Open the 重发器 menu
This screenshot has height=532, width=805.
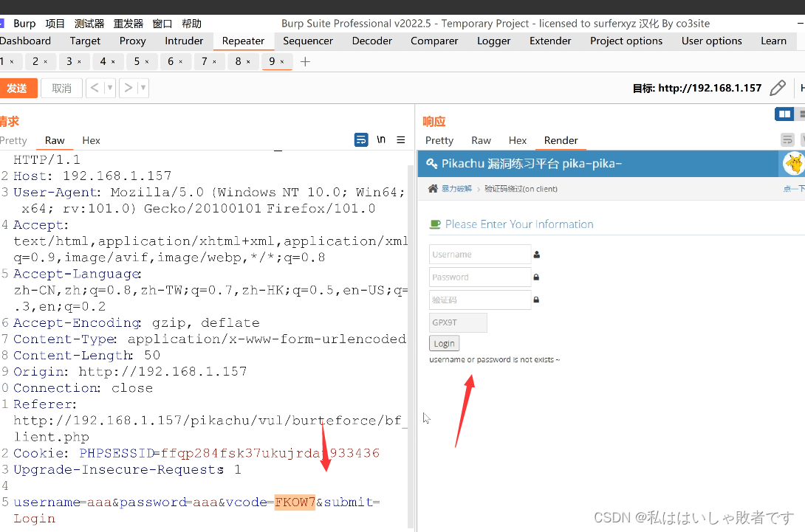[x=129, y=24]
